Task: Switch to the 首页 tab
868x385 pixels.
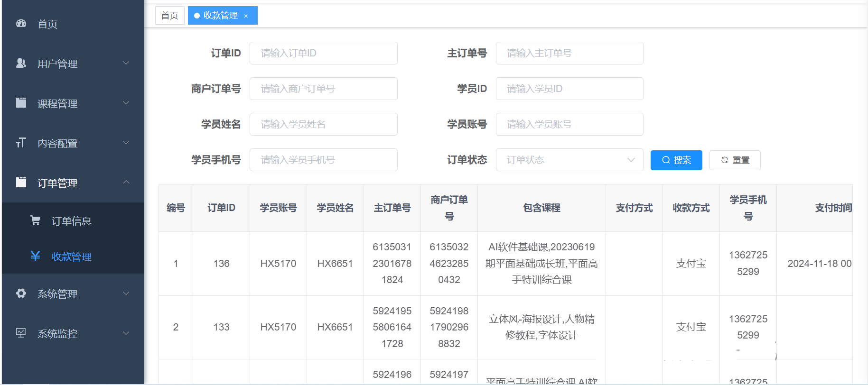Action: pyautogui.click(x=169, y=16)
